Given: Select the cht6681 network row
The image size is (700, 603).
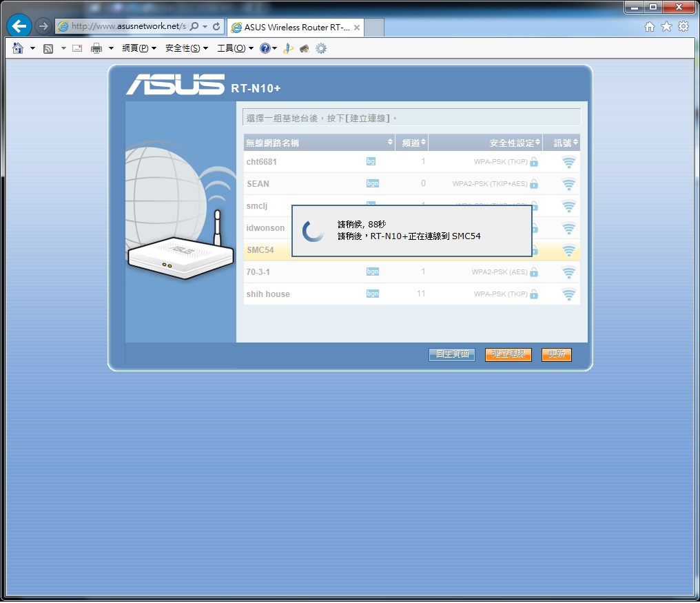Looking at the screenshot, I should (411, 162).
